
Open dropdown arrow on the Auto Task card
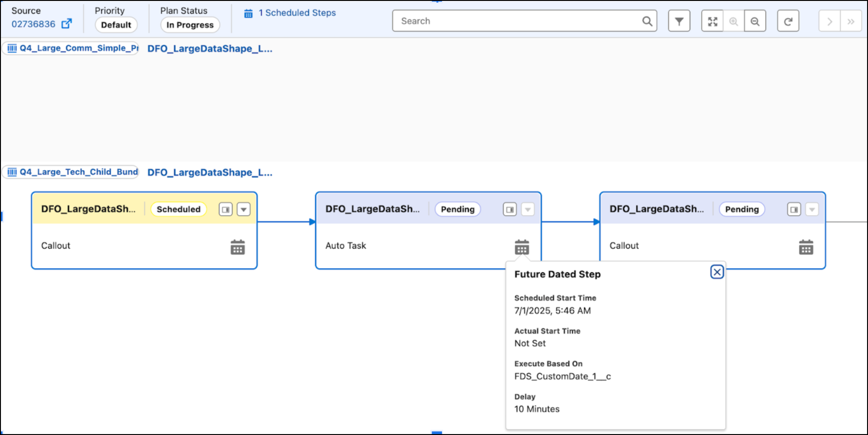[527, 209]
